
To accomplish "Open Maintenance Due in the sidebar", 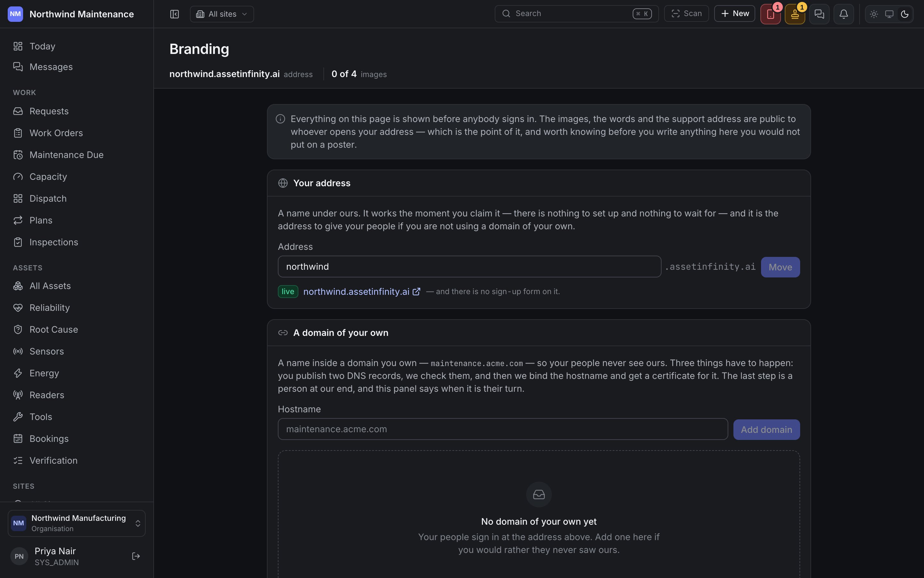I will coord(77,155).
